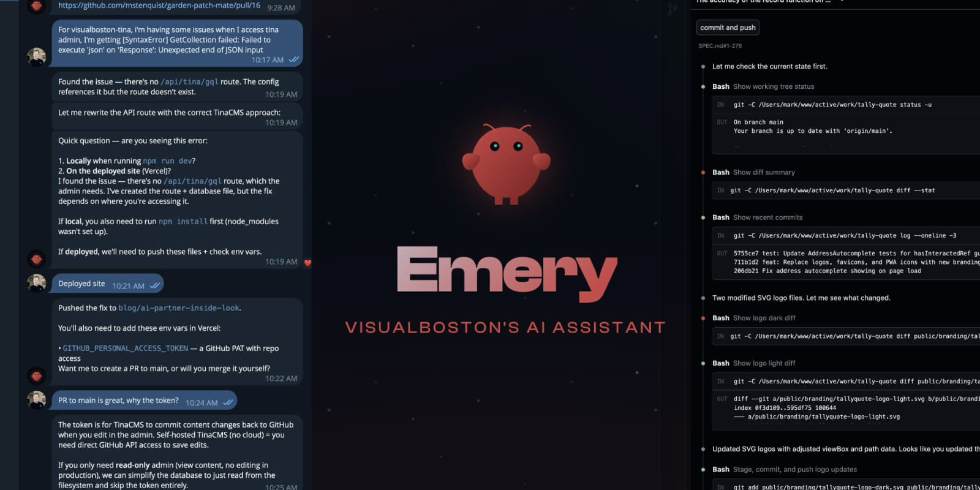Expand the 'Bash Stage, commit, and push logo updates' step
Image resolution: width=980 pixels, height=490 pixels.
785,469
